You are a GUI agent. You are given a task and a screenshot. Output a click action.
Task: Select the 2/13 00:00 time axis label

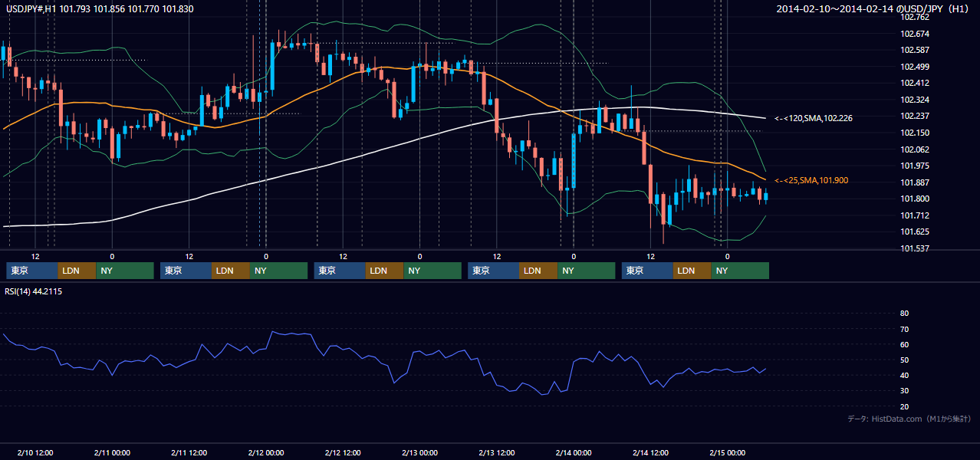point(419,453)
